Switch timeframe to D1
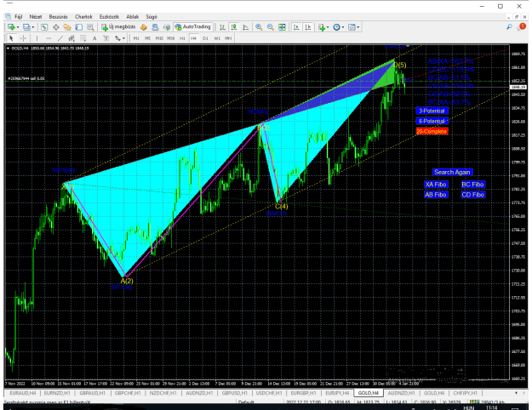This screenshot has height=410, width=532. coord(205,38)
